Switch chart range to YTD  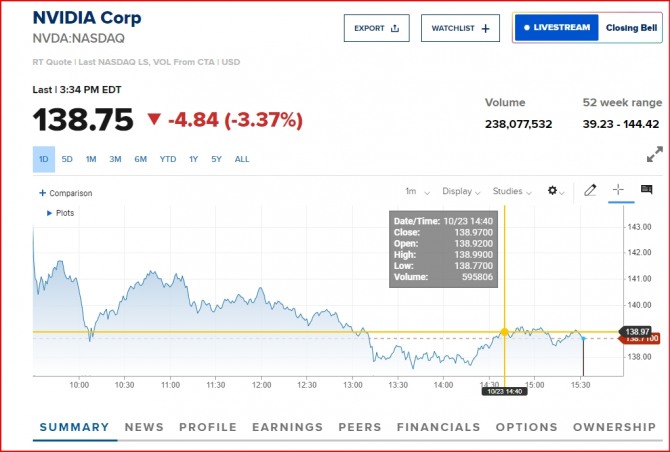tap(167, 159)
